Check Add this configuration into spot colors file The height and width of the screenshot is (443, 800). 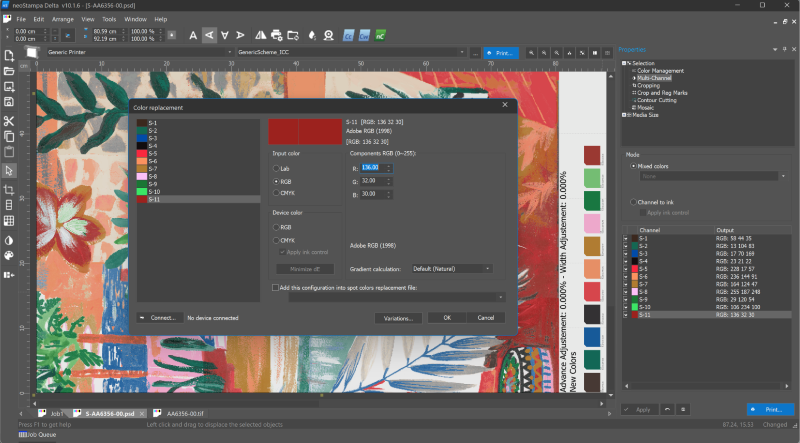pyautogui.click(x=277, y=287)
